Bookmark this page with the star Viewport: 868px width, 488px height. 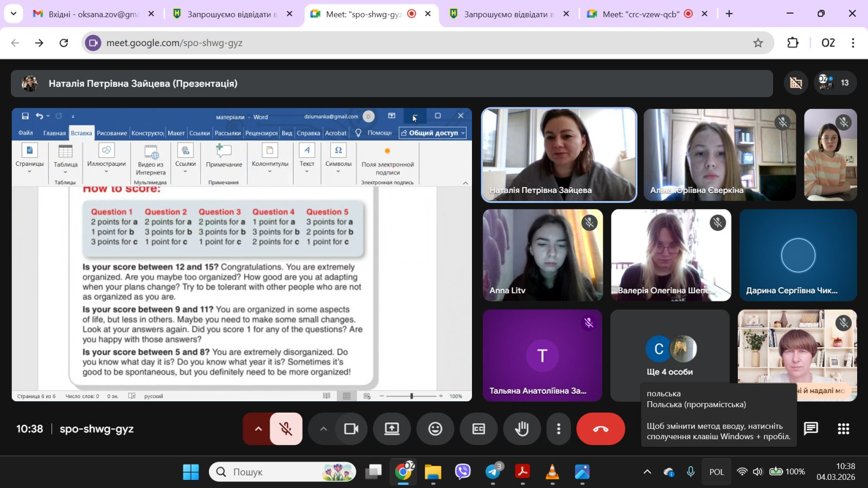tap(758, 43)
